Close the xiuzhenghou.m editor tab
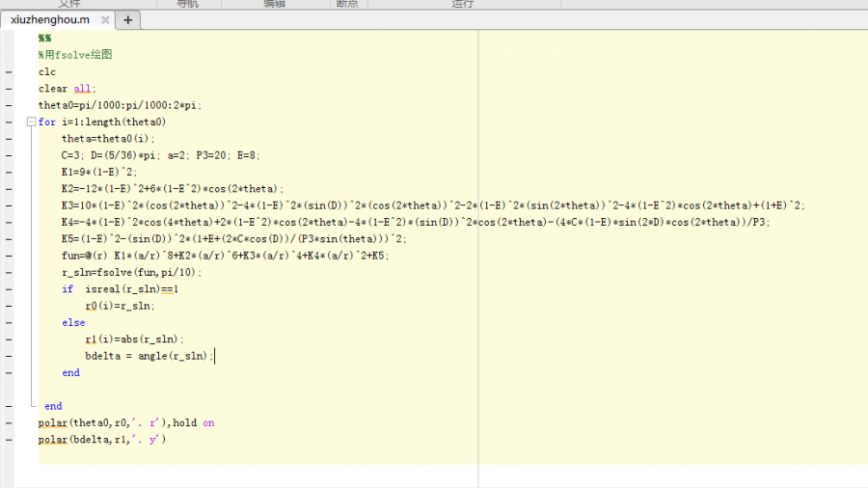The image size is (868, 488). [x=103, y=19]
